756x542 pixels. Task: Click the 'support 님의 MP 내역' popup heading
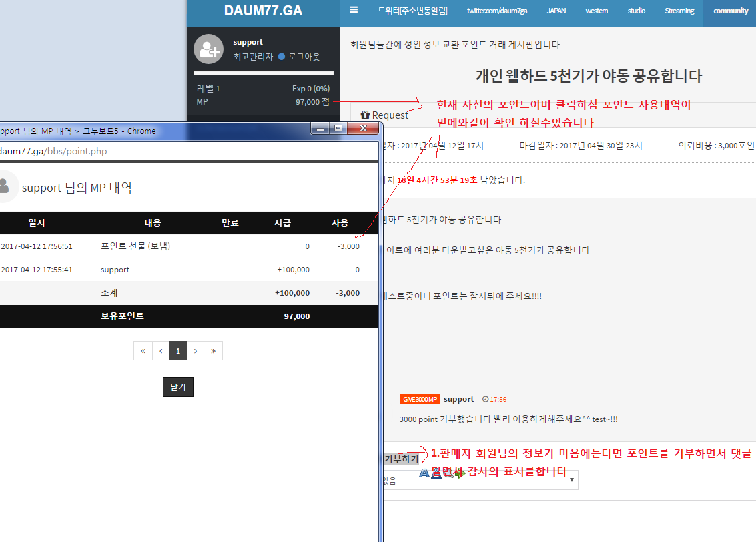pyautogui.click(x=77, y=187)
